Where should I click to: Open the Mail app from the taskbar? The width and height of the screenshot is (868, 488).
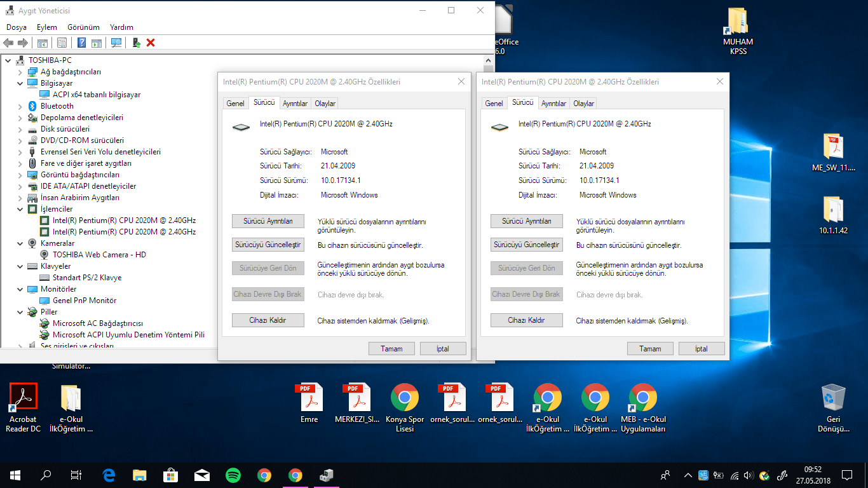(202, 475)
